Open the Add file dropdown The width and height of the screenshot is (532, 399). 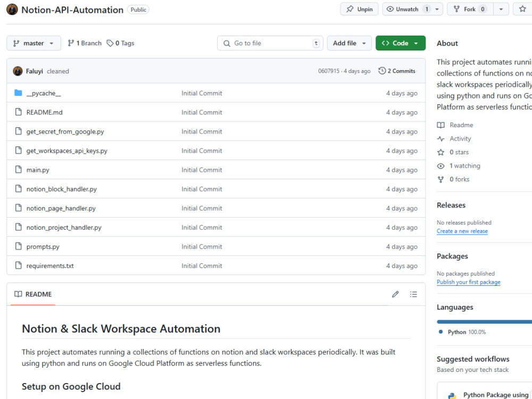pyautogui.click(x=349, y=43)
